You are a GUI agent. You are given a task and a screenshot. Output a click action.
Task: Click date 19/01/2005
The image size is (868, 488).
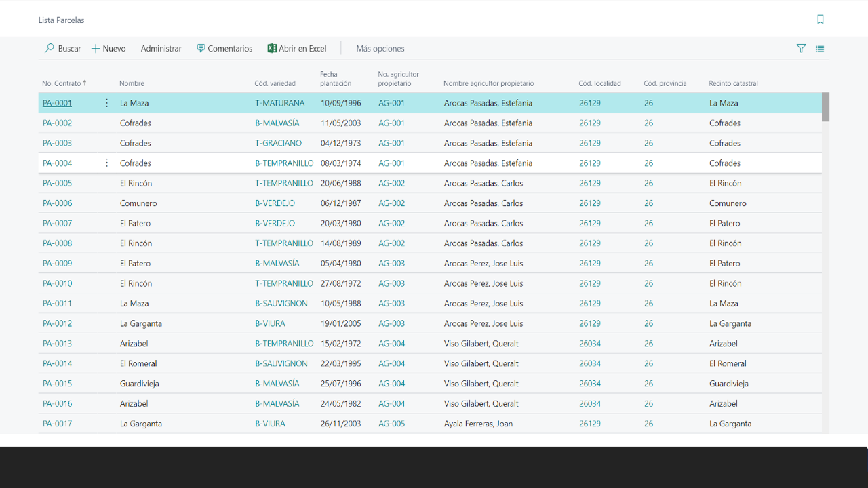(x=341, y=323)
